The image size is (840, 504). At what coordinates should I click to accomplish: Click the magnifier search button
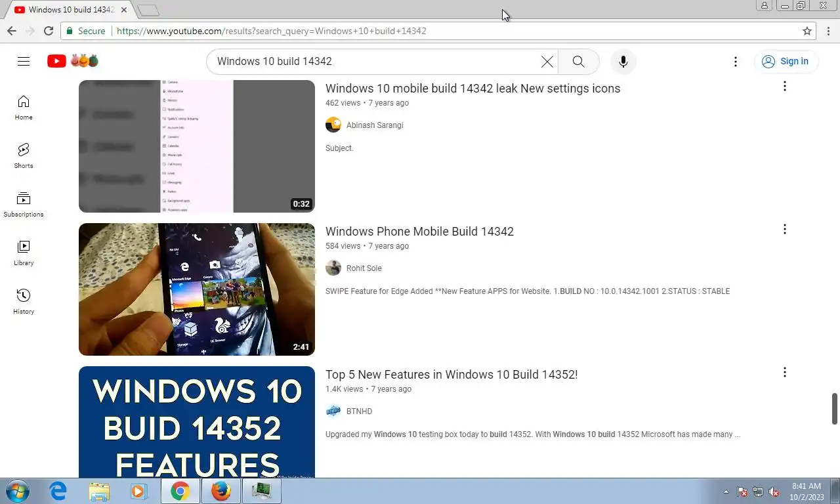[578, 61]
